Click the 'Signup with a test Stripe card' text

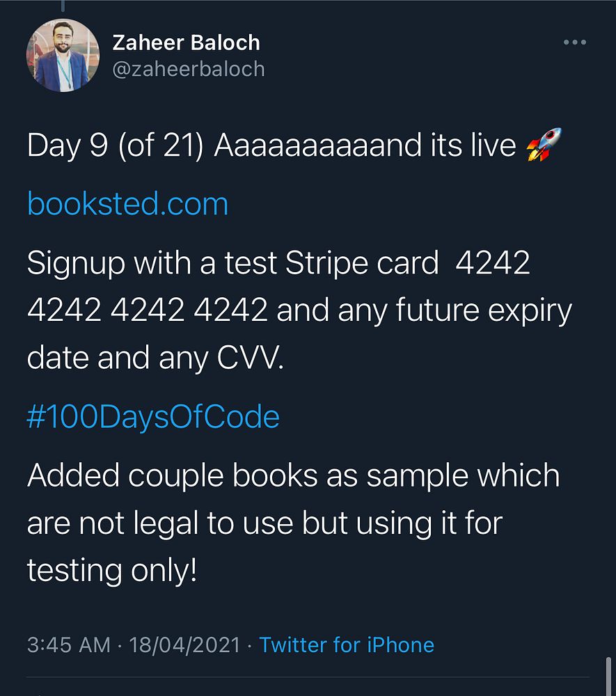pos(233,263)
